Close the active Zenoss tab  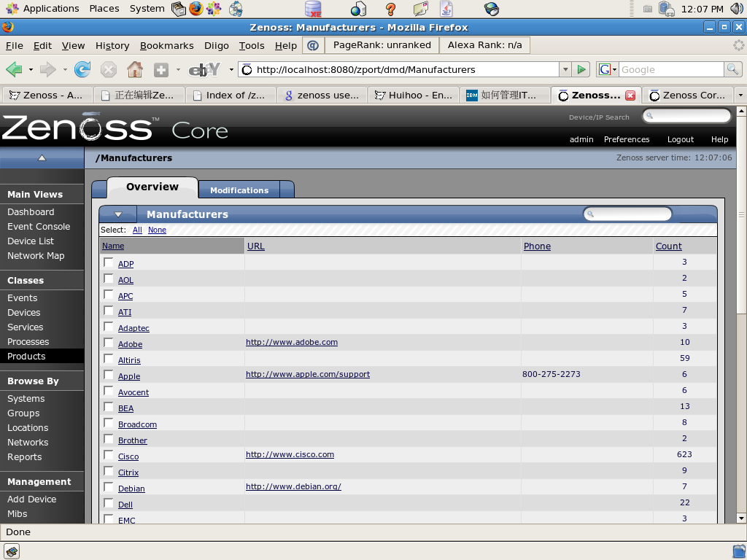coord(630,96)
